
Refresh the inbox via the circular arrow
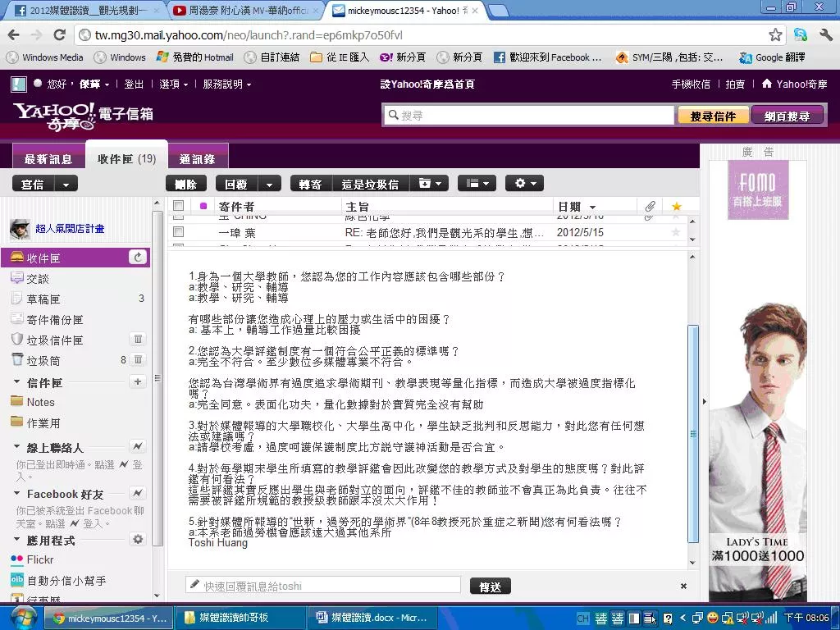138,258
